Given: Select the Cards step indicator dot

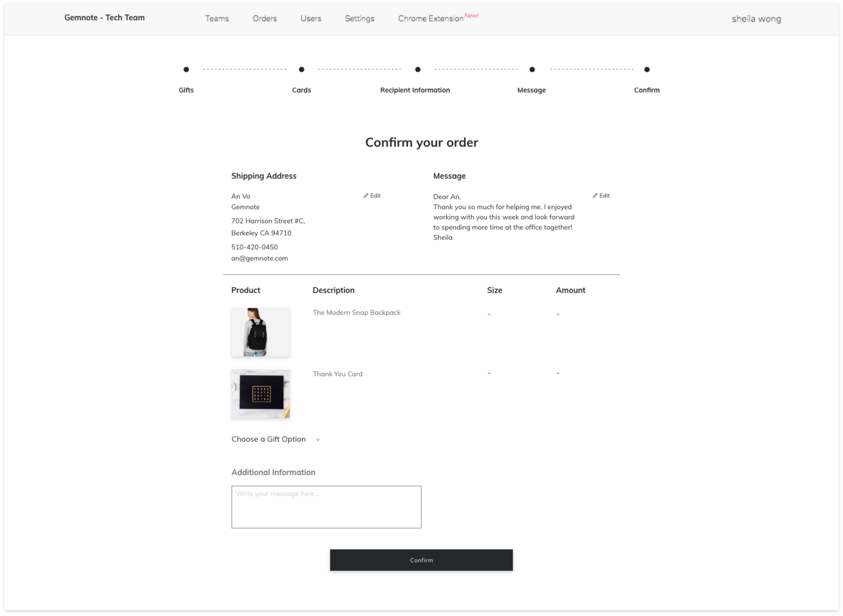Looking at the screenshot, I should tap(301, 69).
